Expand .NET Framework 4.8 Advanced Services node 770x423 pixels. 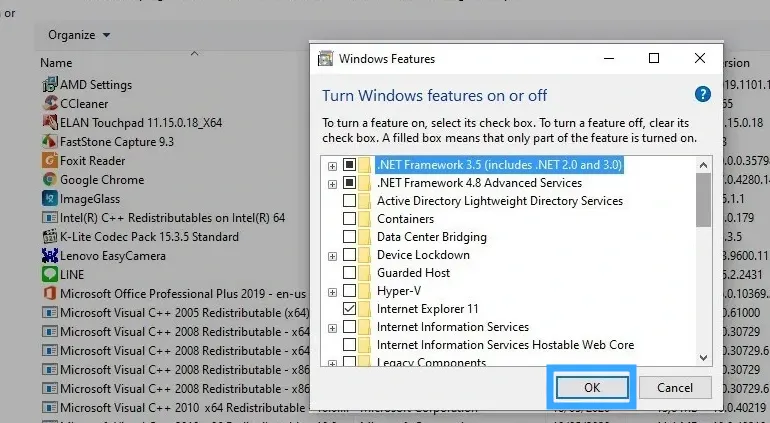(332, 184)
